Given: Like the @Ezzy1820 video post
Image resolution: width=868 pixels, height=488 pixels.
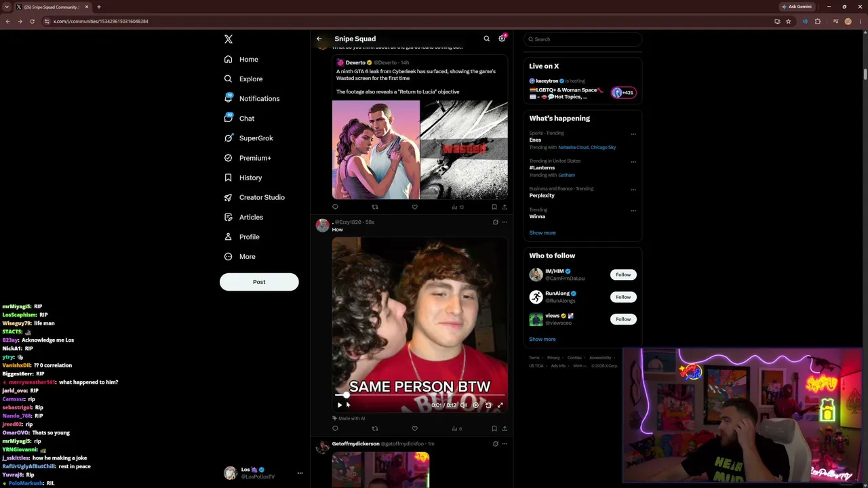Looking at the screenshot, I should tap(415, 428).
